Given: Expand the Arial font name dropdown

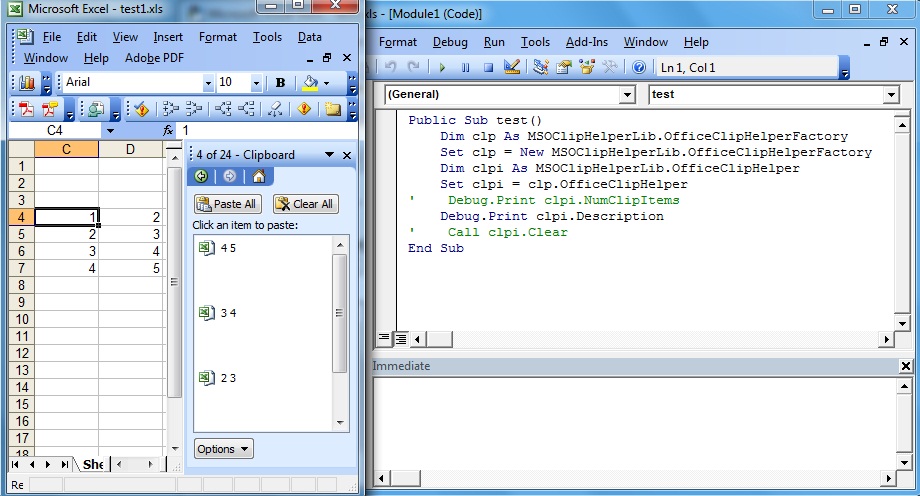Looking at the screenshot, I should pos(208,83).
